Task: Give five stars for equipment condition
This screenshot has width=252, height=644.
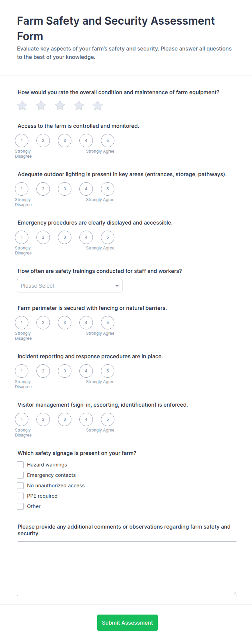Action: click(x=98, y=106)
